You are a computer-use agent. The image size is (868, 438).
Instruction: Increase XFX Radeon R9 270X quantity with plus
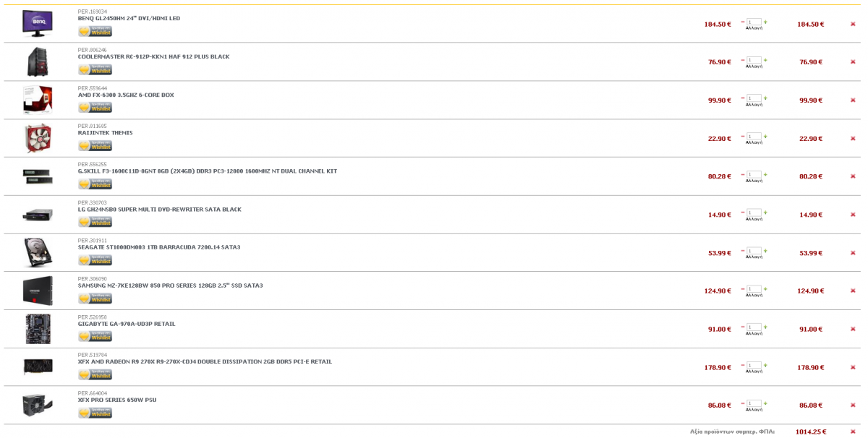pyautogui.click(x=765, y=365)
